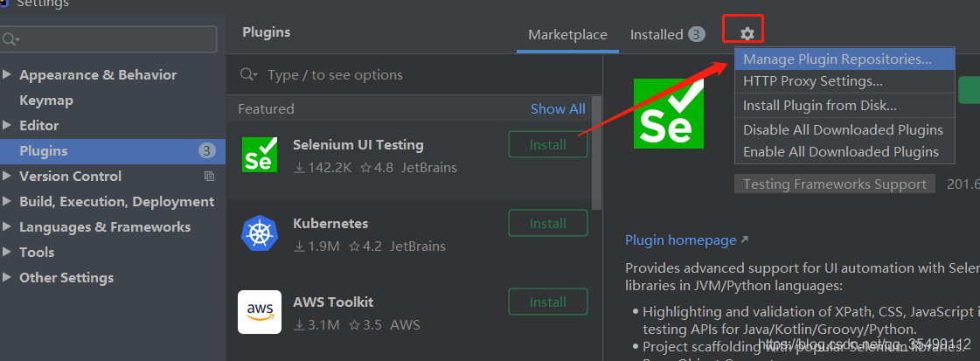Image resolution: width=980 pixels, height=361 pixels.
Task: Click AWS Toolkit 3.5 star rating
Action: pyautogui.click(x=365, y=325)
